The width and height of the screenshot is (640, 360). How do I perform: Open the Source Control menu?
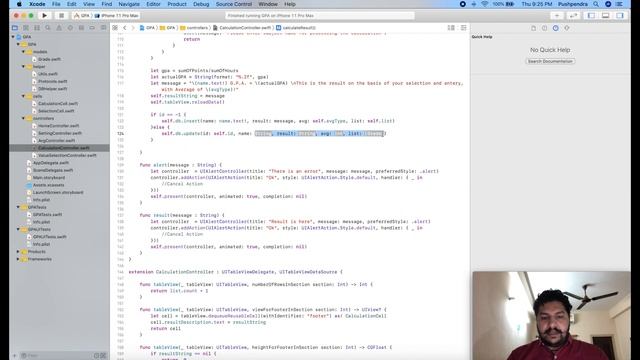click(x=234, y=4)
